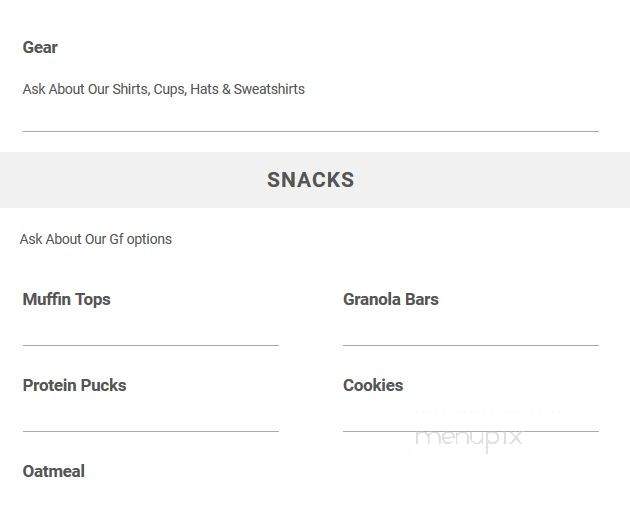Image resolution: width=630 pixels, height=506 pixels.
Task: Open the Granola Bars item
Action: 391,300
